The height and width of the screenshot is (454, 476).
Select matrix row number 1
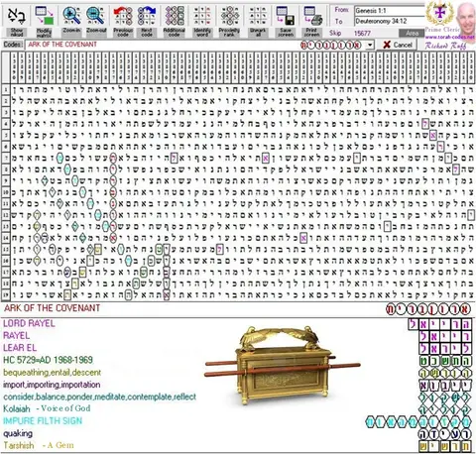[6, 89]
